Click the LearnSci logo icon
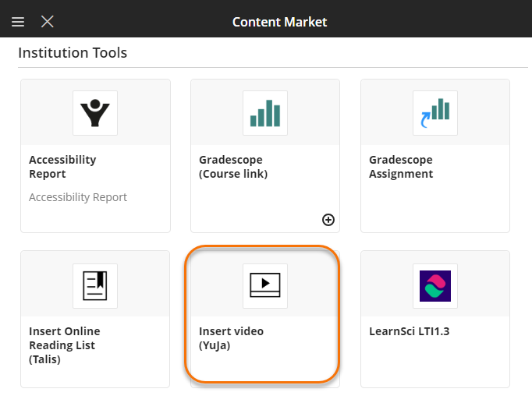 tap(434, 285)
